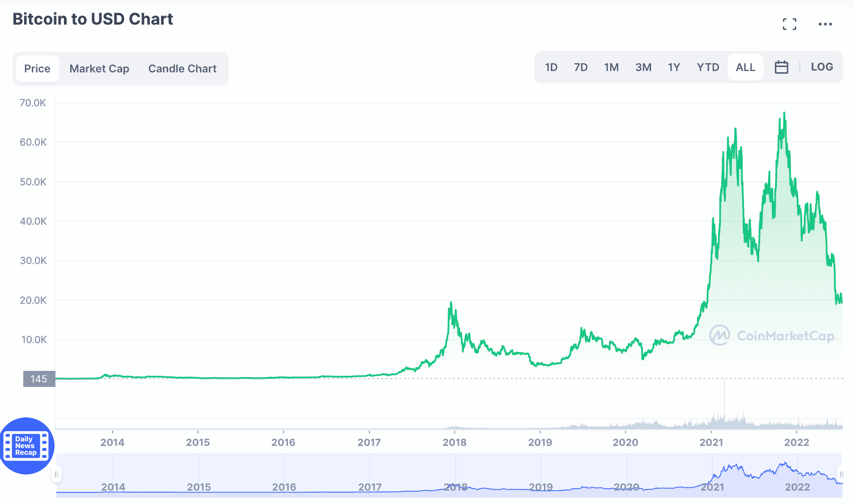Image resolution: width=854 pixels, height=504 pixels.
Task: Grab the left handle of the range navigator
Action: pyautogui.click(x=56, y=474)
